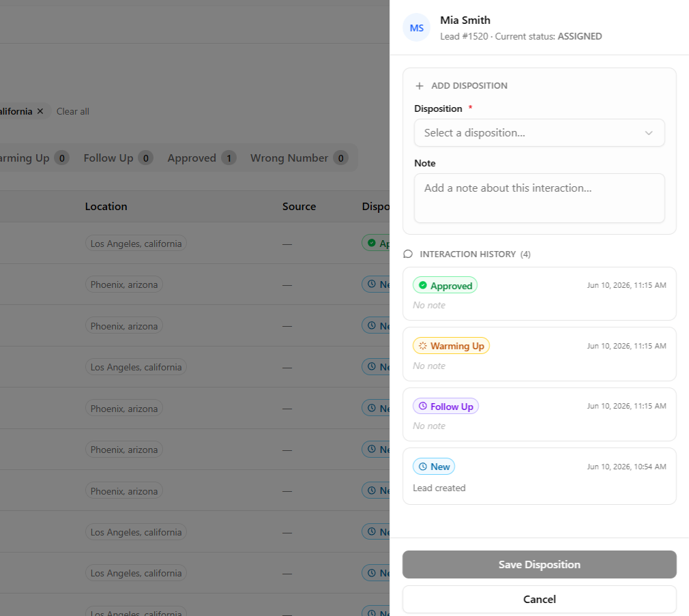The image size is (689, 616).
Task: Select the Warming Up badge in history
Action: click(451, 346)
